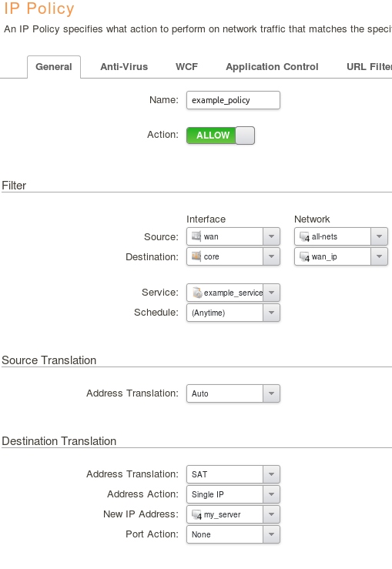Screen dimensions: 392x569
Task: Open the Source Interface dropdown arrow
Action: pos(272,236)
